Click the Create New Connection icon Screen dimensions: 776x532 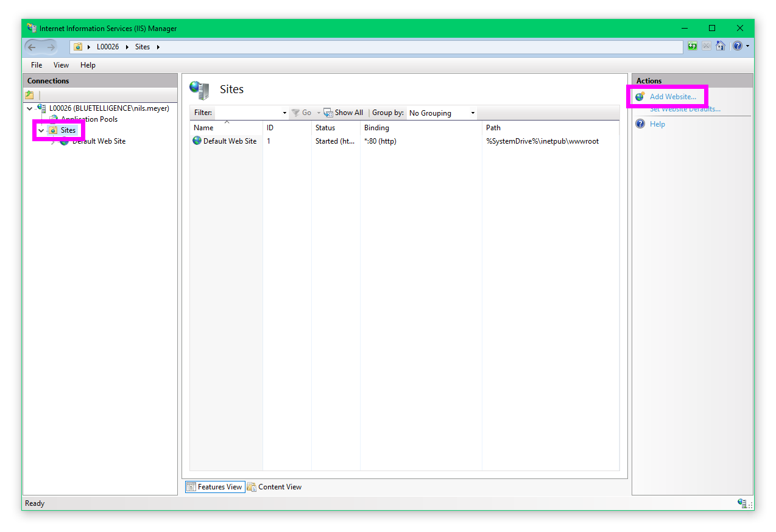(x=29, y=95)
